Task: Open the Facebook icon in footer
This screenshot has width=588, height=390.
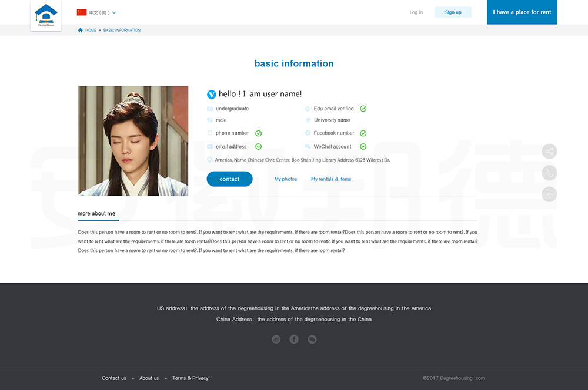Action: tap(294, 339)
